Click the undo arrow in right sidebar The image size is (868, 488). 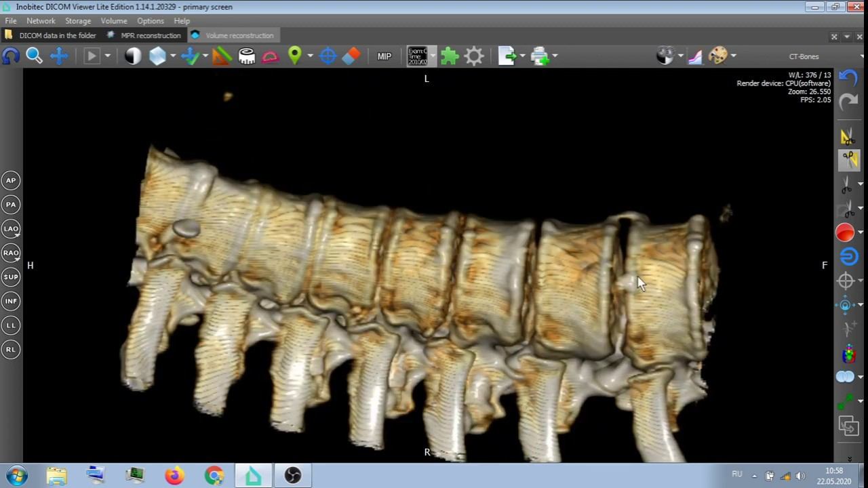848,77
